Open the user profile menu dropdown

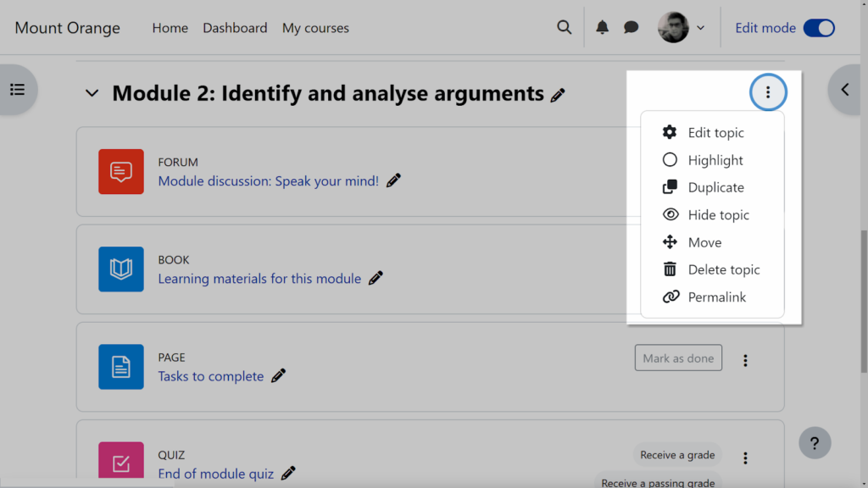(682, 28)
